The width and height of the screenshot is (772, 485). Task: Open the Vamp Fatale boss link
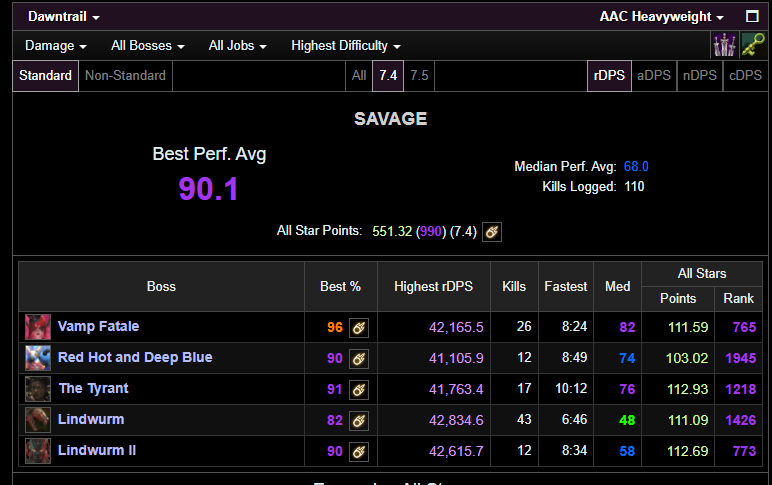click(98, 326)
